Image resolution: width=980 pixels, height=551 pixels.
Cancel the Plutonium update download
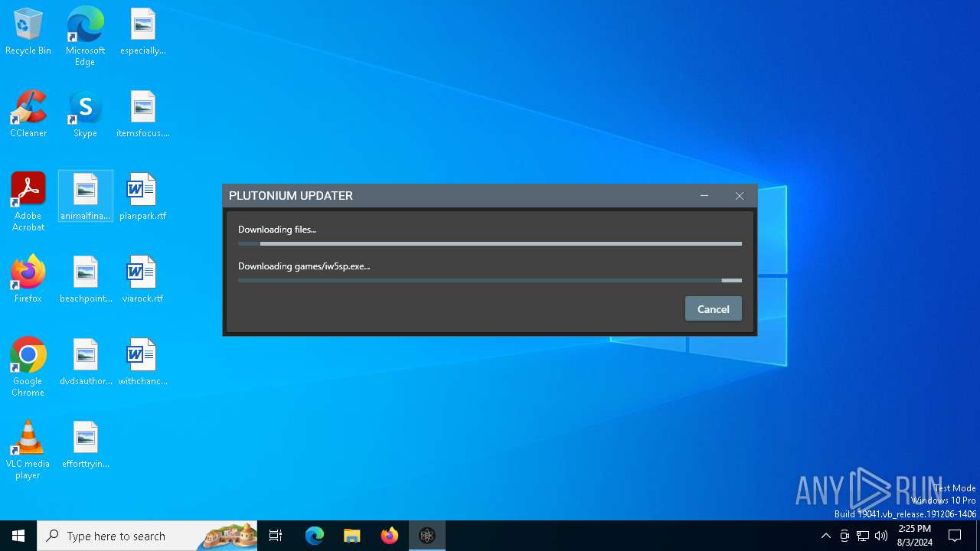pyautogui.click(x=713, y=309)
